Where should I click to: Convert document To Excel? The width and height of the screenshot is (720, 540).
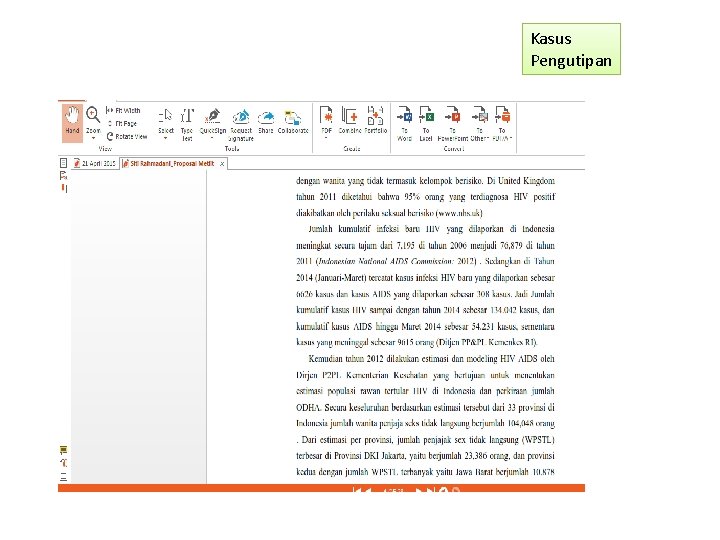pyautogui.click(x=426, y=124)
